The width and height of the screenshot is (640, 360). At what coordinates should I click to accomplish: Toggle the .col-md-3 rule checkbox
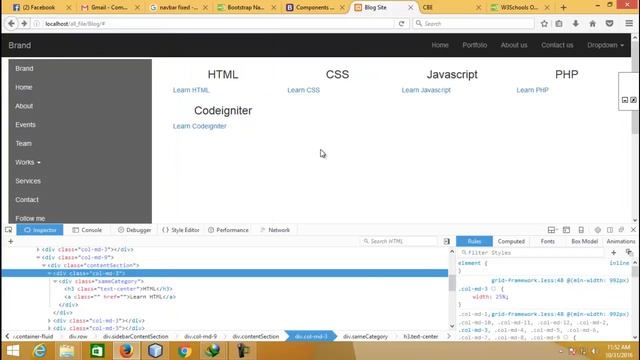coord(493,289)
